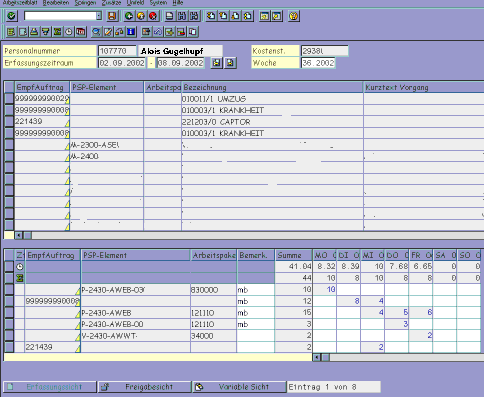Click the magnifier detail icon
This screenshot has width=484, height=397.
[x=96, y=32]
